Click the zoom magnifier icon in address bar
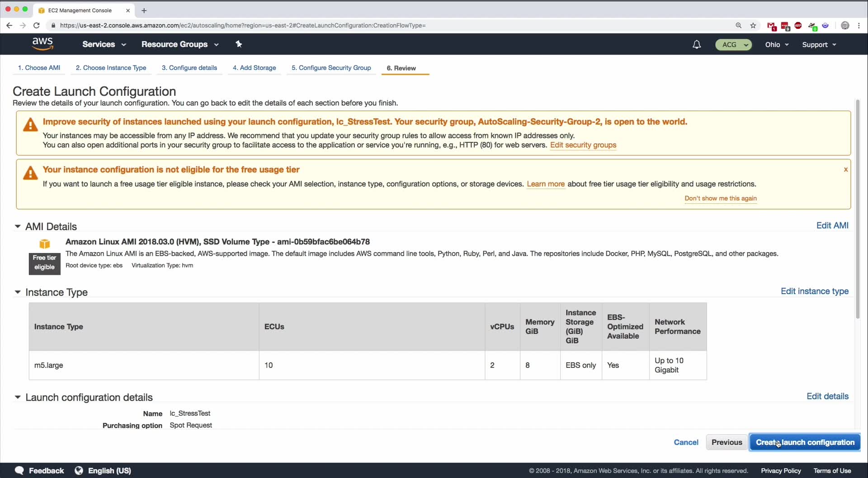The width and height of the screenshot is (868, 478). point(739,25)
